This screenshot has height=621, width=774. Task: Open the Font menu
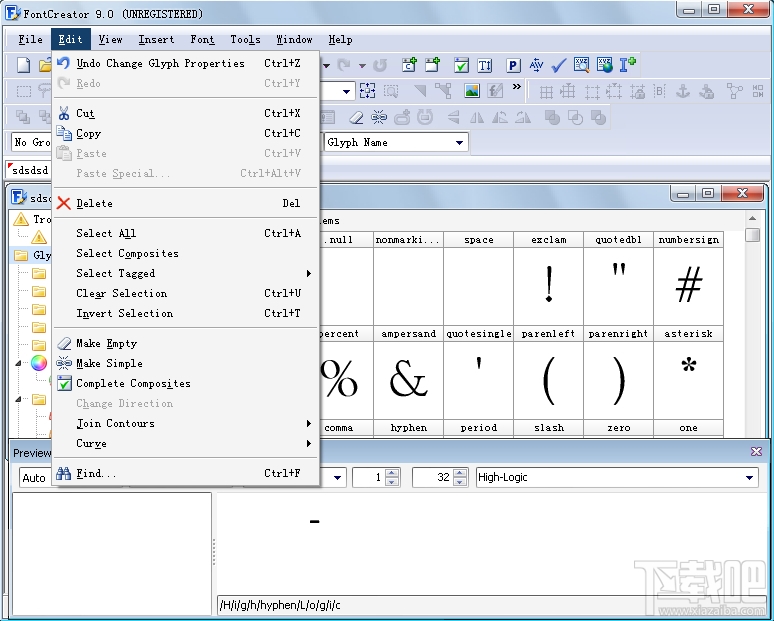point(202,39)
